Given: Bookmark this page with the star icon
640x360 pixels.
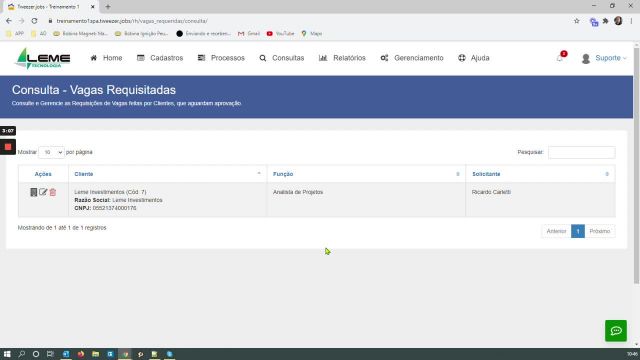Looking at the screenshot, I should tap(576, 21).
